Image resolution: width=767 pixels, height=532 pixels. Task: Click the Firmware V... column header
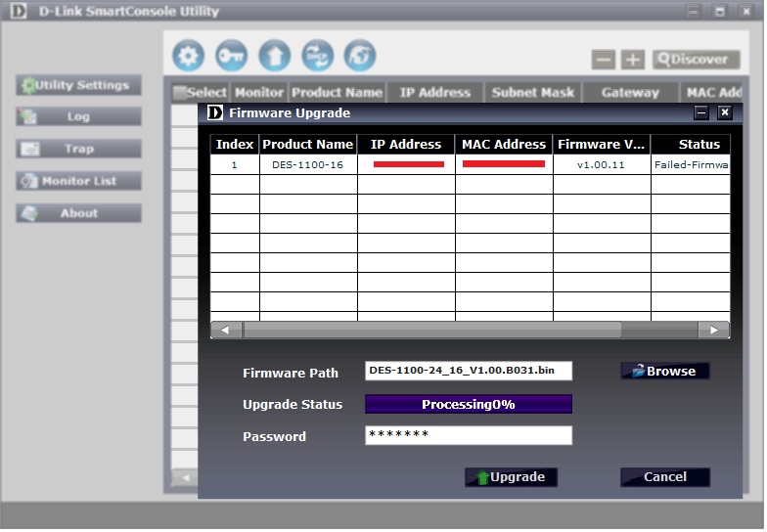602,145
